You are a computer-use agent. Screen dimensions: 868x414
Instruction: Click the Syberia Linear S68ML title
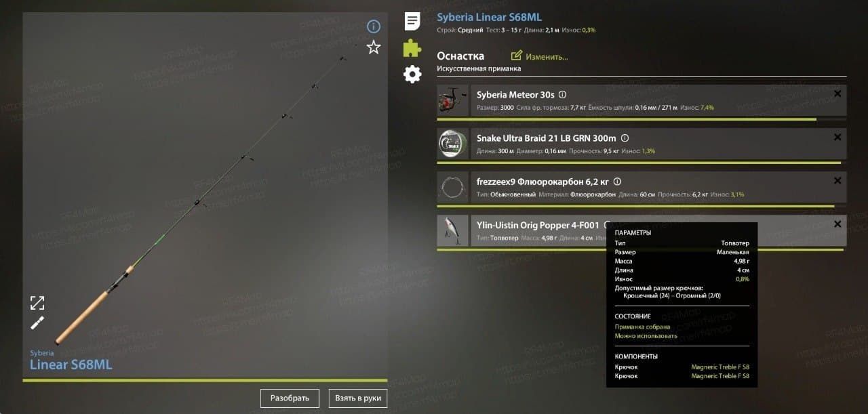489,18
